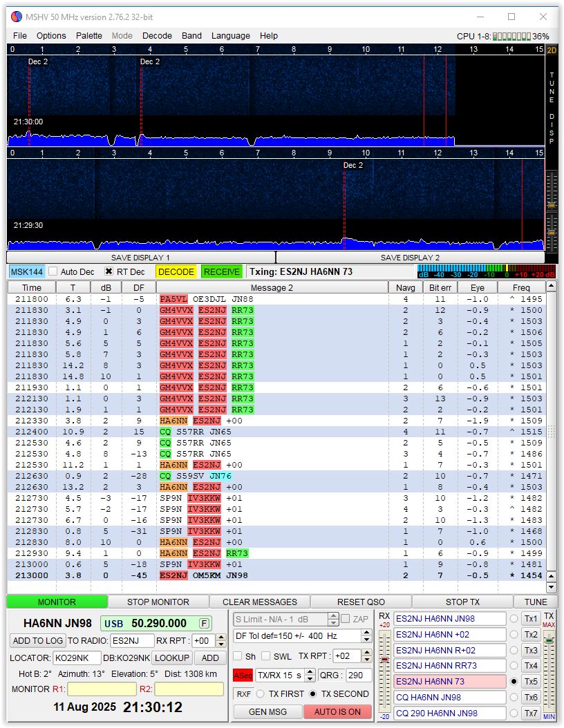Screen dimensions: 564x728
Task: Select the TX FIRST radio button
Action: coord(261,694)
